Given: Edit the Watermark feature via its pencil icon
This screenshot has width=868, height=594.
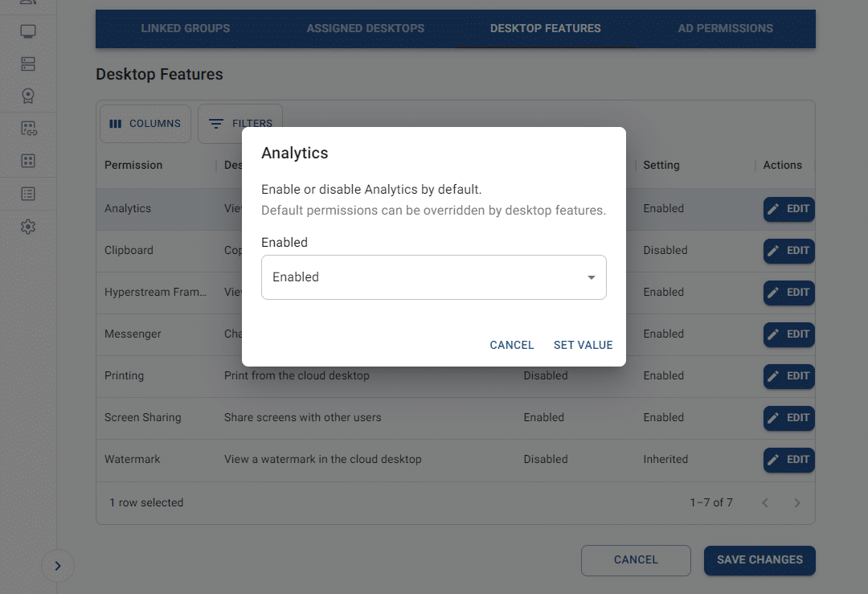Looking at the screenshot, I should (775, 460).
